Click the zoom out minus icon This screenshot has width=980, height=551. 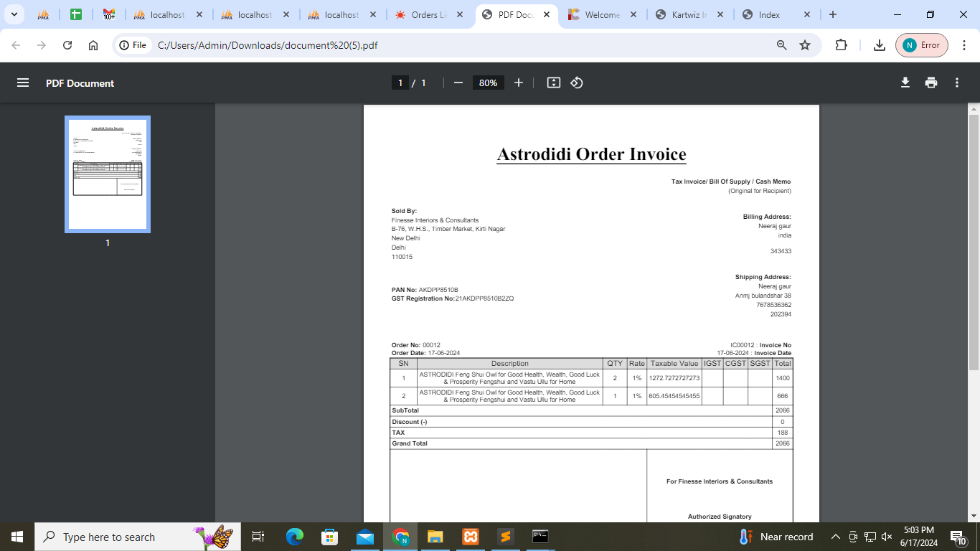(458, 83)
